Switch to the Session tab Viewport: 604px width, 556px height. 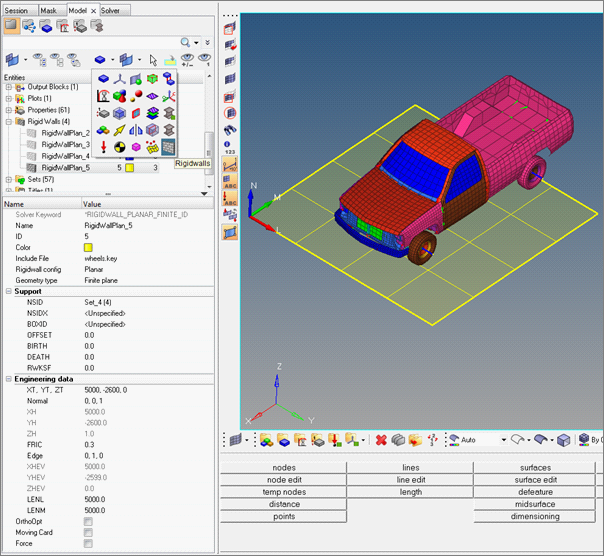click(16, 11)
